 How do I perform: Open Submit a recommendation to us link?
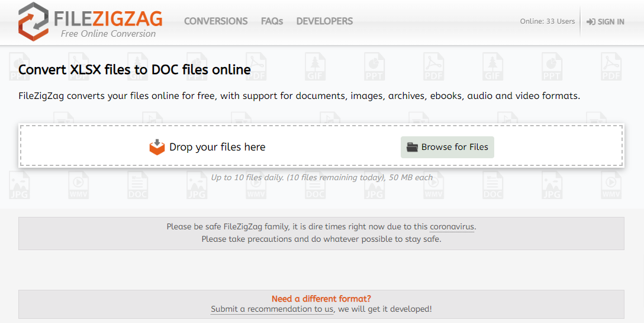[x=272, y=309]
